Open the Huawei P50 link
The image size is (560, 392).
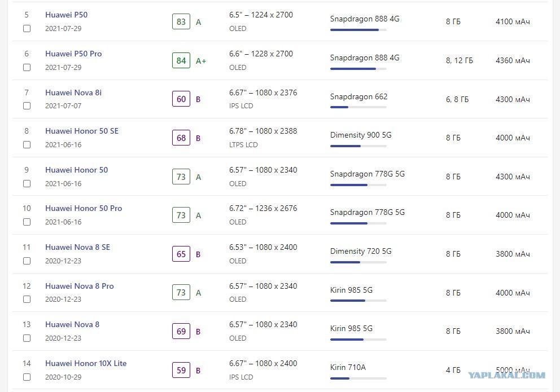click(x=67, y=15)
